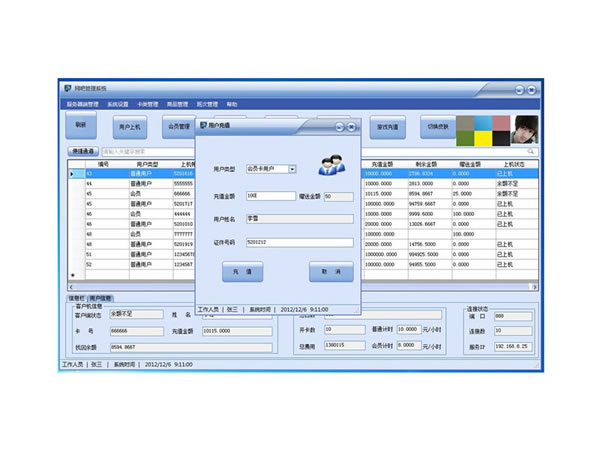
Task: Click the table's horizontal scrollbar right arrow
Action: tap(535, 287)
